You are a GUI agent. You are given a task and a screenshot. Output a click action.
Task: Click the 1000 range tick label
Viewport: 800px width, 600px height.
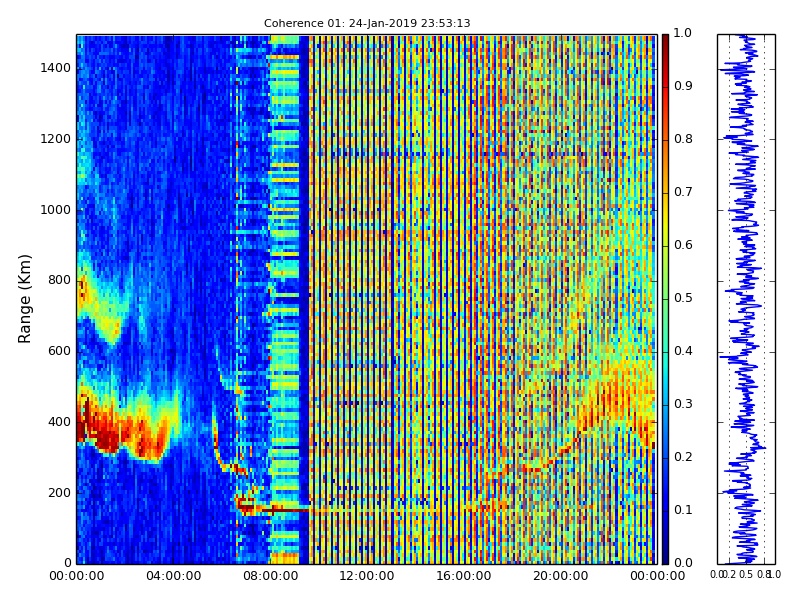(x=56, y=210)
